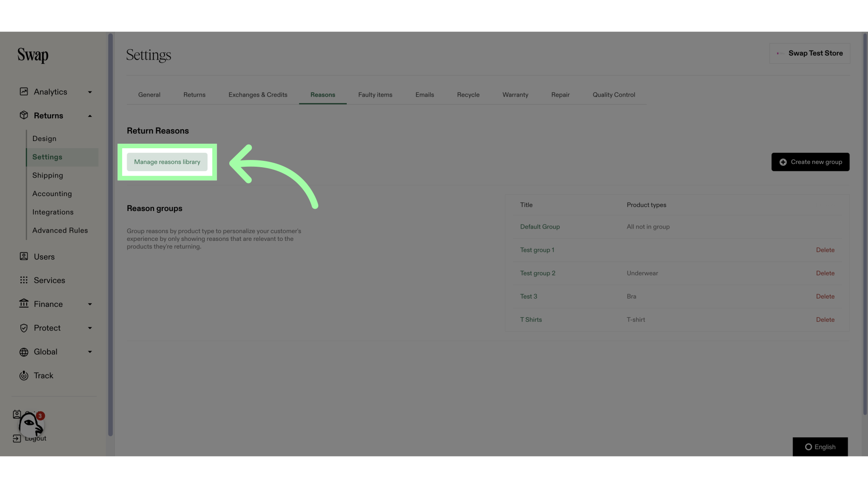Select Design in the Returns submenu
The width and height of the screenshot is (868, 488).
[44, 139]
